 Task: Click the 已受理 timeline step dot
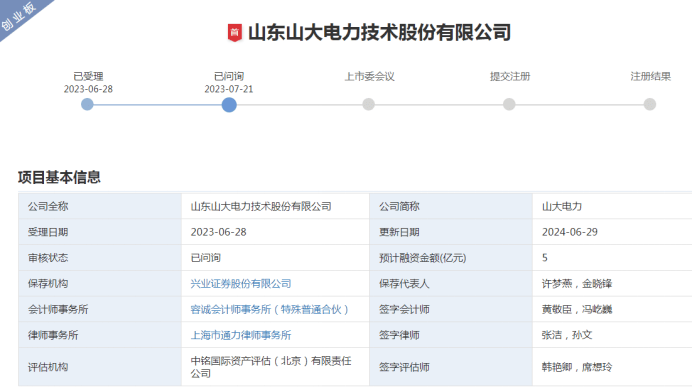88,105
